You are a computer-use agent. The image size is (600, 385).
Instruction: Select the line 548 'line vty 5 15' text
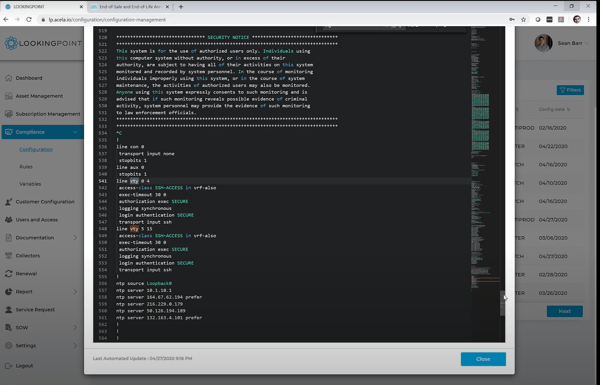click(x=134, y=229)
